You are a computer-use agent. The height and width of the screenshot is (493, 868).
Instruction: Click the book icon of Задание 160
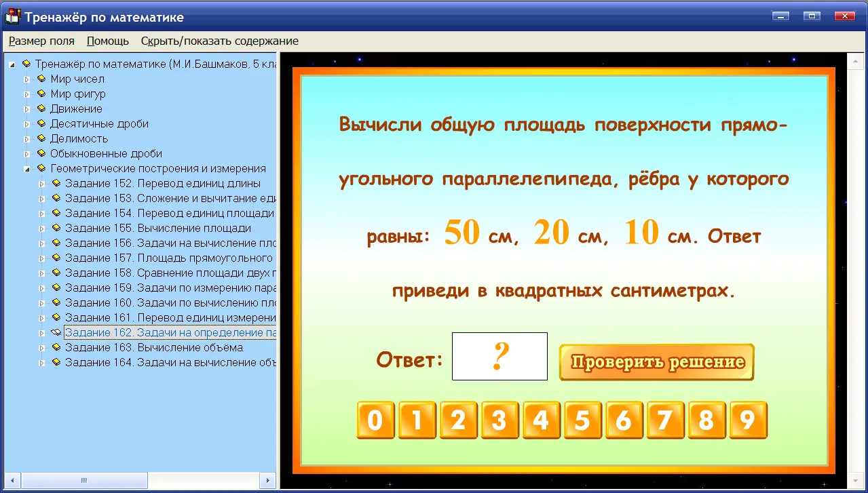[56, 302]
